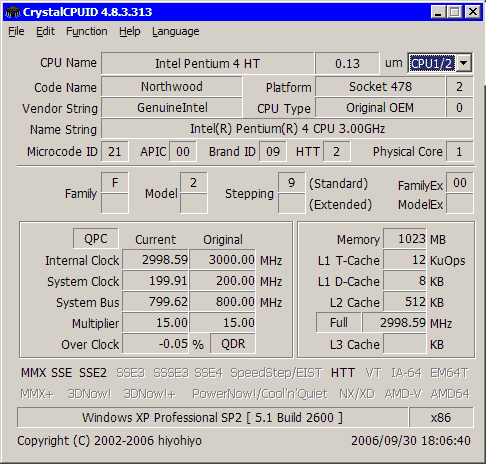Click the original System Bus 800.00
This screenshot has width=486, height=464.
coord(223,302)
